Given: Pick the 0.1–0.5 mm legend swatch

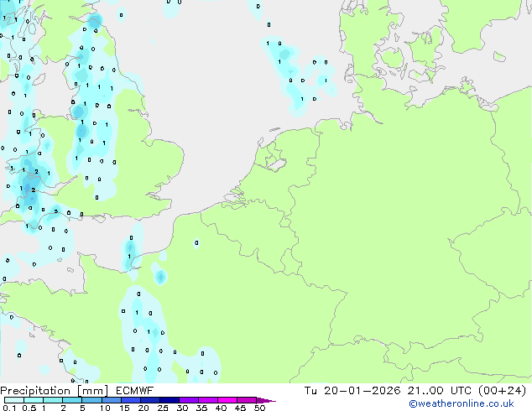Looking at the screenshot, I should (14, 400).
